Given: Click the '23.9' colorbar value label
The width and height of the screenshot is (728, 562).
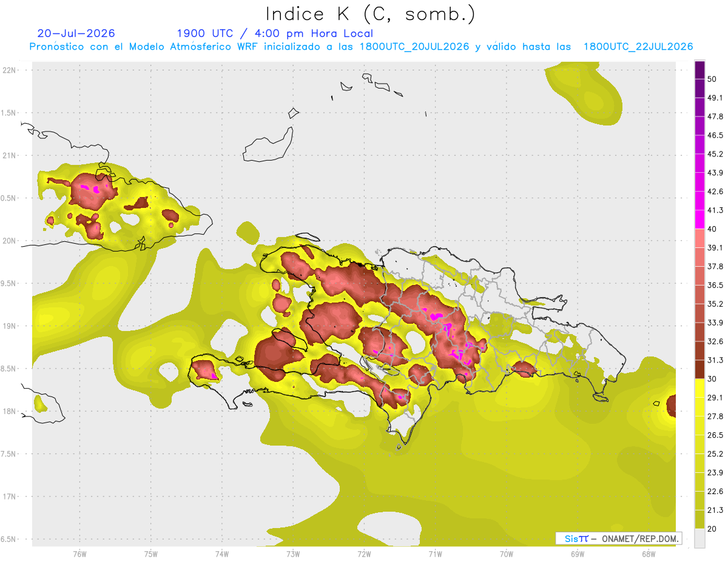Looking at the screenshot, I should (715, 472).
